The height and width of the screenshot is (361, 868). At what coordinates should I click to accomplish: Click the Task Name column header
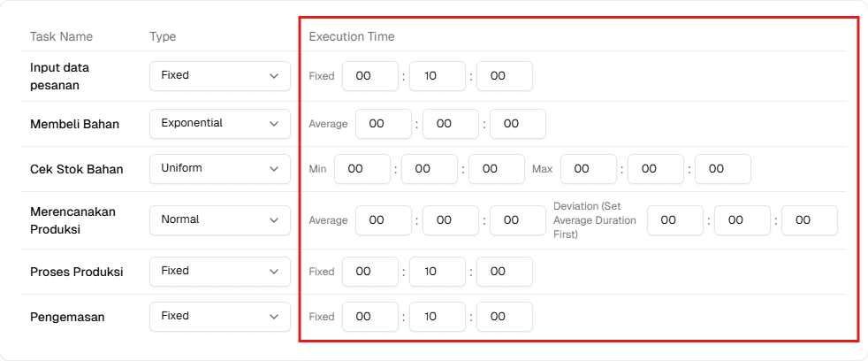click(x=61, y=37)
